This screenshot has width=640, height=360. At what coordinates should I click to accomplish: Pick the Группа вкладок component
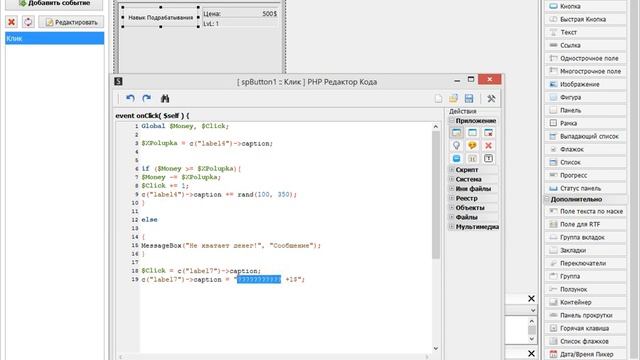coord(585,237)
